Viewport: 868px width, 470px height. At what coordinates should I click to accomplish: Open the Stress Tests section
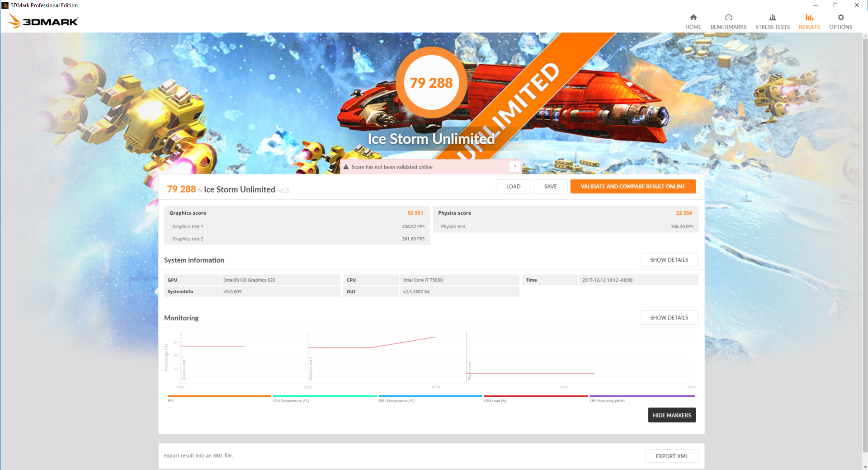click(x=773, y=22)
